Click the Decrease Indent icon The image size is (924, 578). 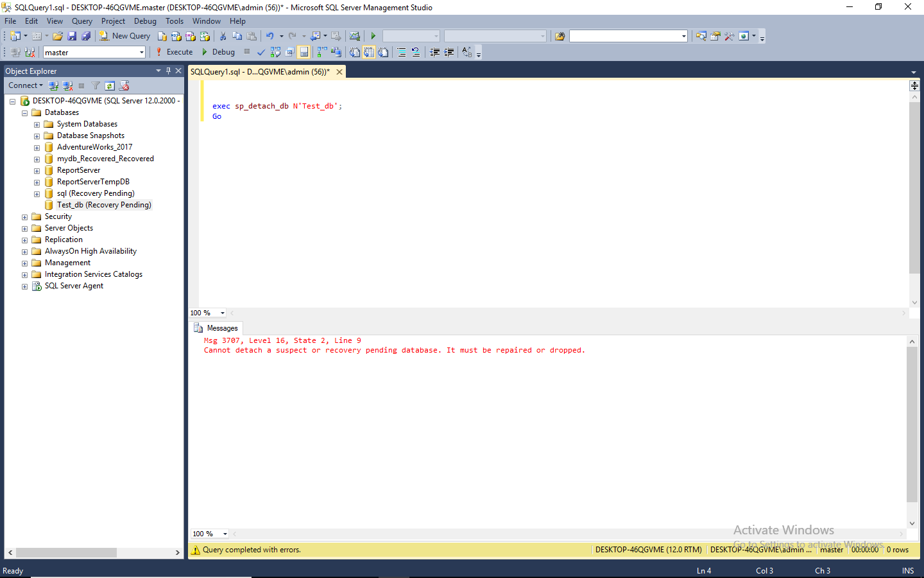(x=434, y=52)
